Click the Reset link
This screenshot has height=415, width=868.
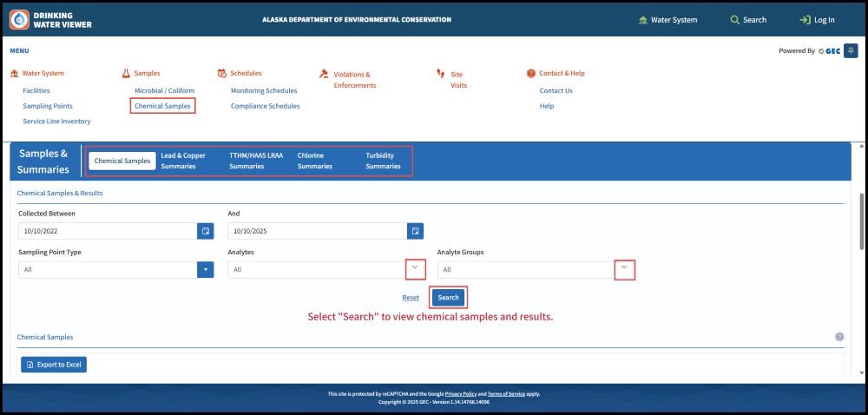411,298
